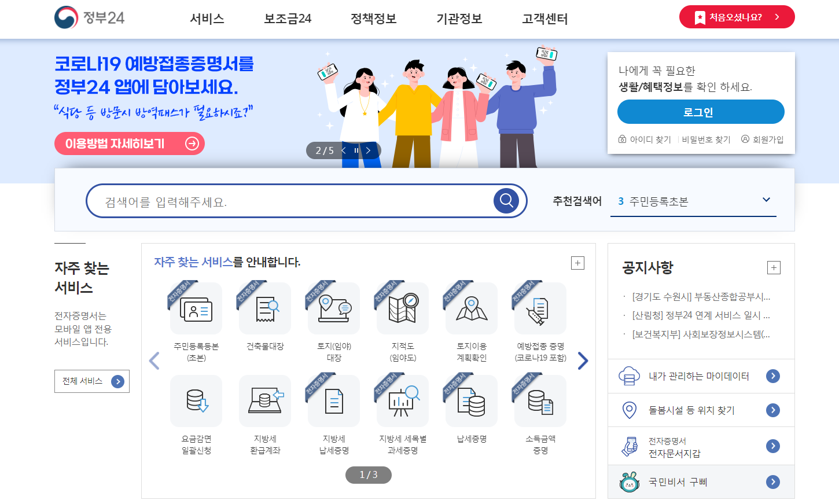Open the 정책정보 menu
Viewport: 839px width, 504px height.
373,19
